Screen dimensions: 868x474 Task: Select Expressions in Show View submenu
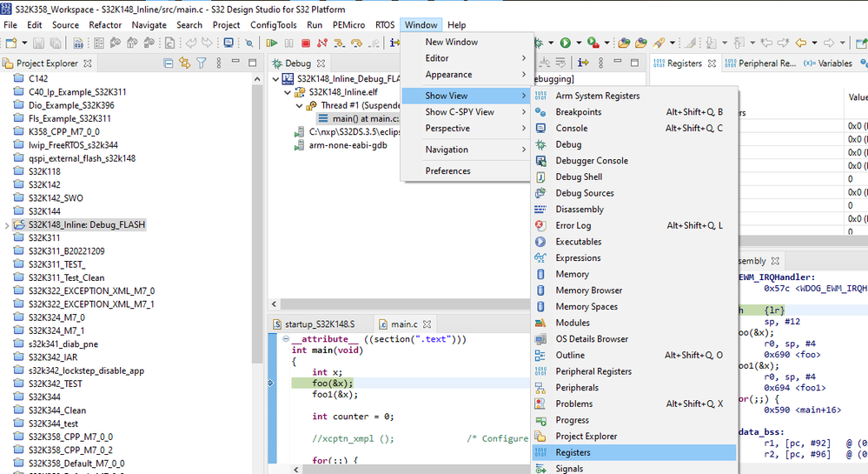[x=634, y=257]
